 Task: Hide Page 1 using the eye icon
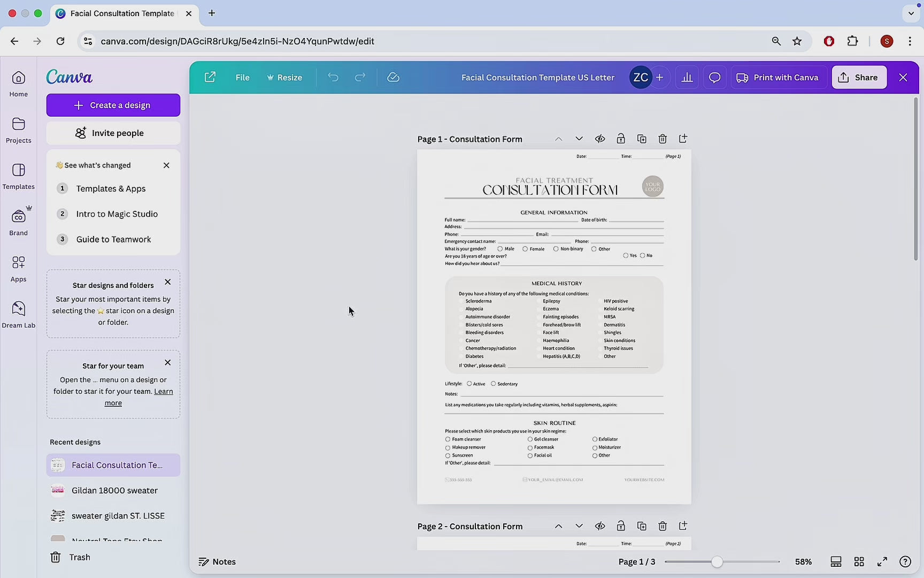pyautogui.click(x=600, y=139)
